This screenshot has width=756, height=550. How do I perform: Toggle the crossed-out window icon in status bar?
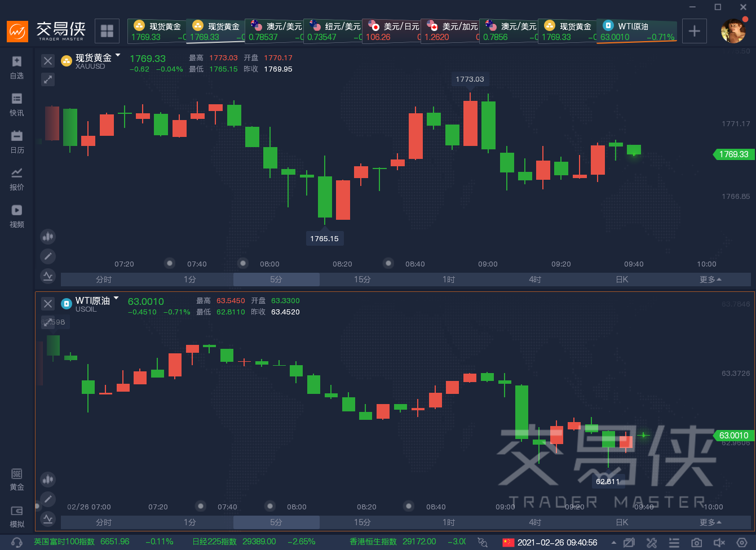point(629,543)
